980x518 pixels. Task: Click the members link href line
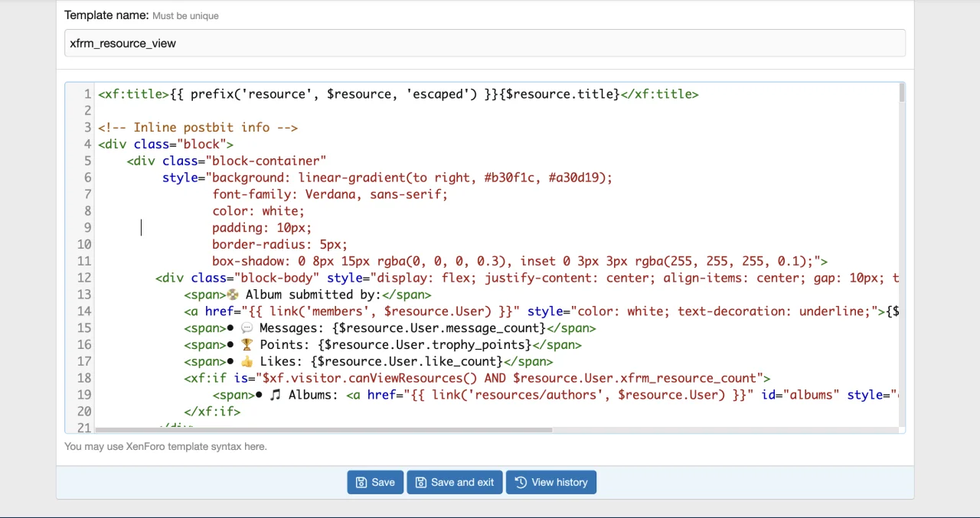[541, 311]
